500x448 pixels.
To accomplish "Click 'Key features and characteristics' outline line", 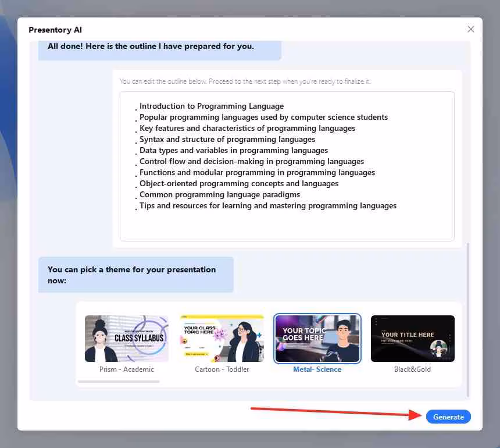I will 247,128.
